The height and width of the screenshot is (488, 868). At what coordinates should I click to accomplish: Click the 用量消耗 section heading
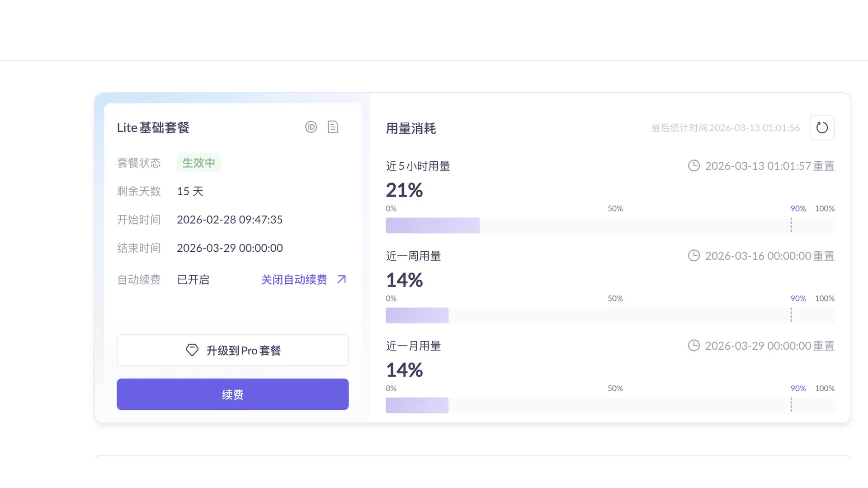[410, 129]
